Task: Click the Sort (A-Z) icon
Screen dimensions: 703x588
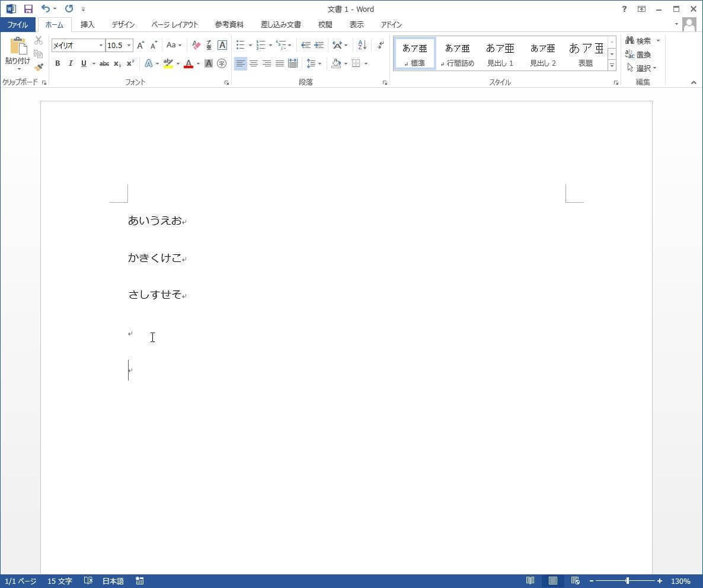Action: pos(362,45)
